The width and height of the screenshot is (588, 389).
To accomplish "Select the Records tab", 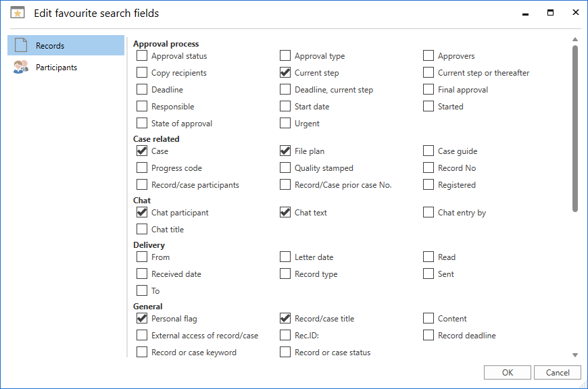I will pos(50,46).
